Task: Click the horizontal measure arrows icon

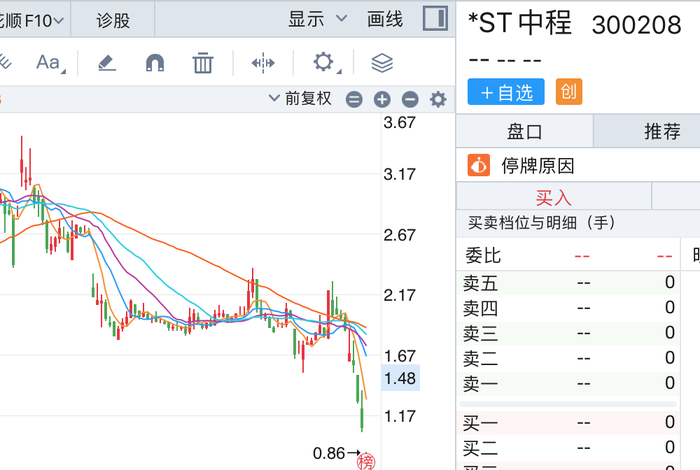Action: (263, 63)
